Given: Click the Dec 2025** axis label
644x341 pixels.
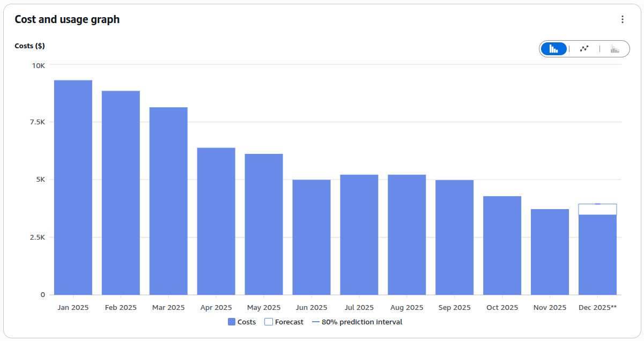Looking at the screenshot, I should pos(597,307).
